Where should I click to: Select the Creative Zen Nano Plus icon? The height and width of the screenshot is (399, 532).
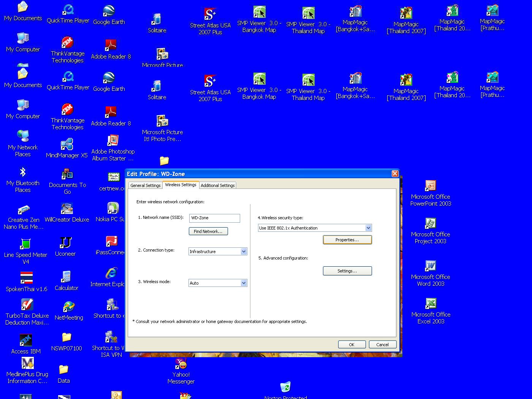pyautogui.click(x=24, y=217)
